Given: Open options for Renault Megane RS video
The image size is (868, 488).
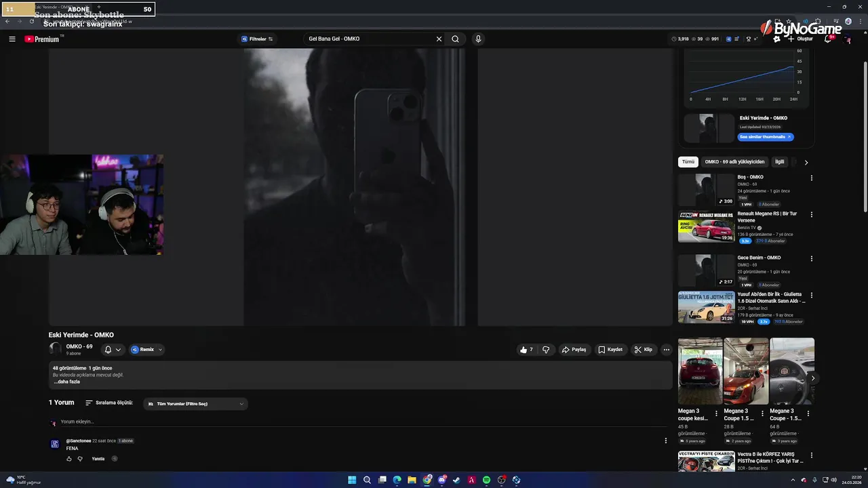Looking at the screenshot, I should tap(811, 215).
